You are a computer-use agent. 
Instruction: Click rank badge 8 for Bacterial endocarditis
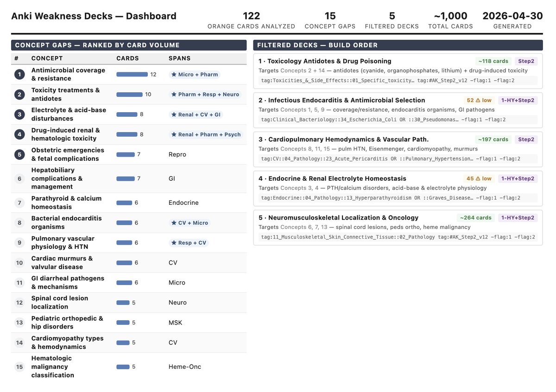19,223
